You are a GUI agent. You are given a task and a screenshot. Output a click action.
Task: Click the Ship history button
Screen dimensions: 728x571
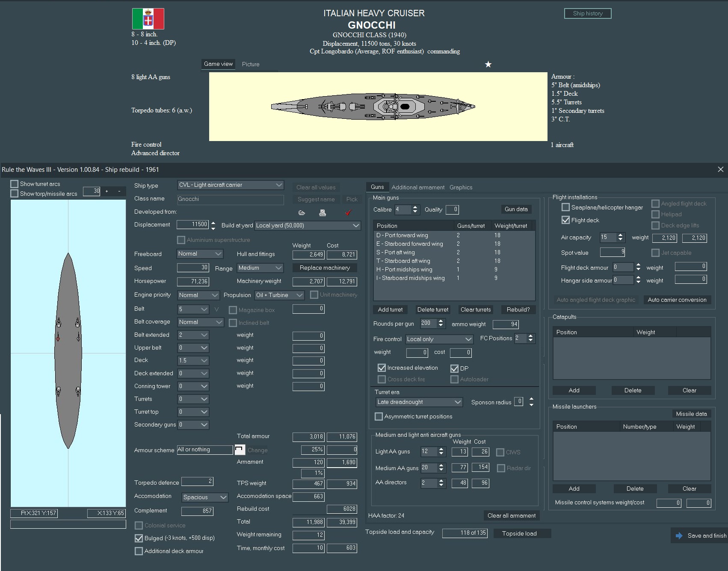pyautogui.click(x=588, y=13)
